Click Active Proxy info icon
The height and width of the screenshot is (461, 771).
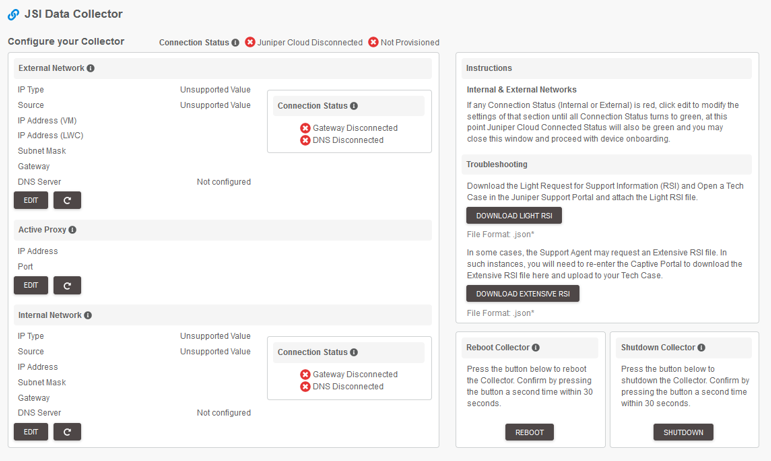72,230
